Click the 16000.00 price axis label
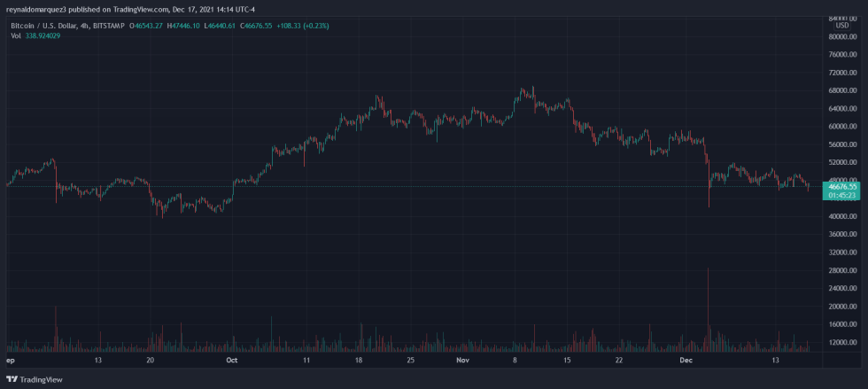 tap(842, 324)
